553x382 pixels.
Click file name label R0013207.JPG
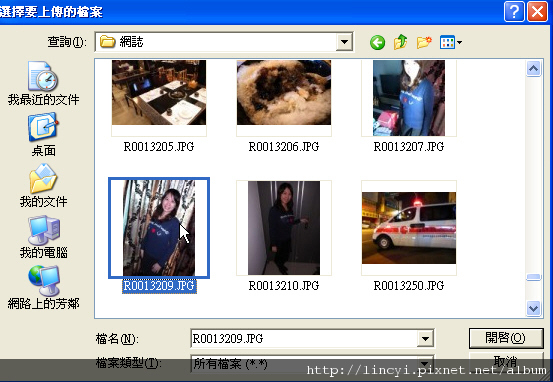pyautogui.click(x=409, y=146)
